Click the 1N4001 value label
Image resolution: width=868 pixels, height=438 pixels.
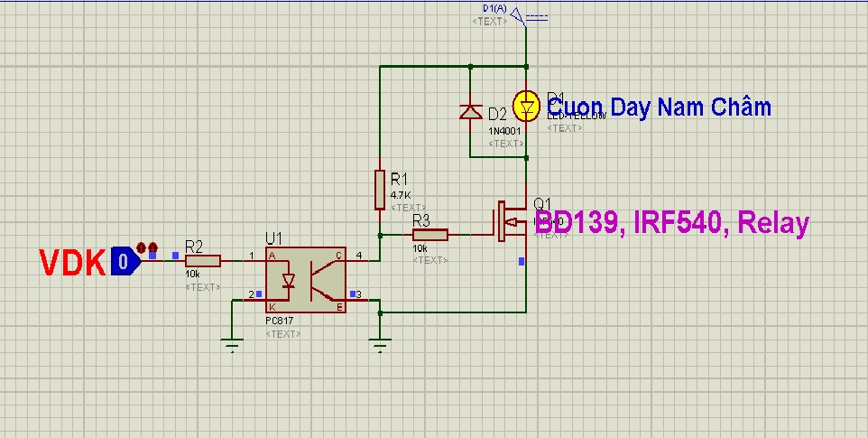pos(504,131)
